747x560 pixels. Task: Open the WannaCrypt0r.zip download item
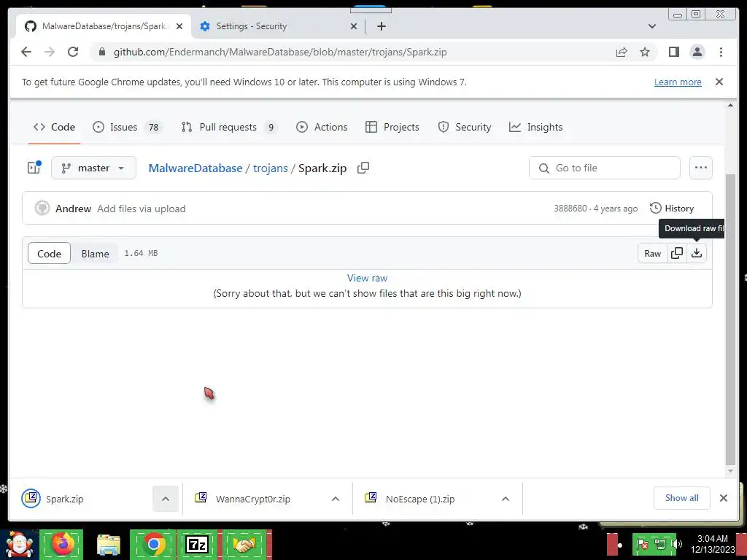tap(253, 499)
